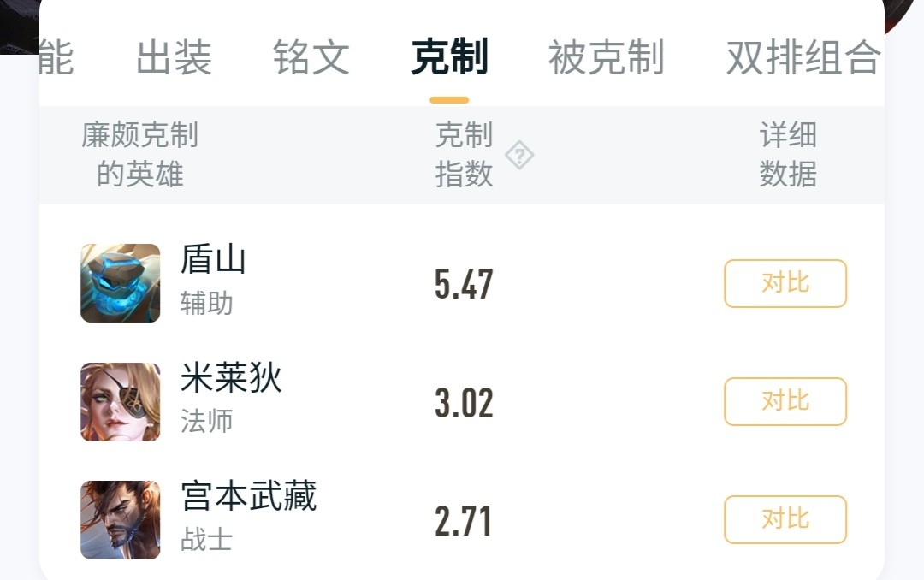Open the 被克制 tab
The image size is (924, 580).
click(607, 57)
